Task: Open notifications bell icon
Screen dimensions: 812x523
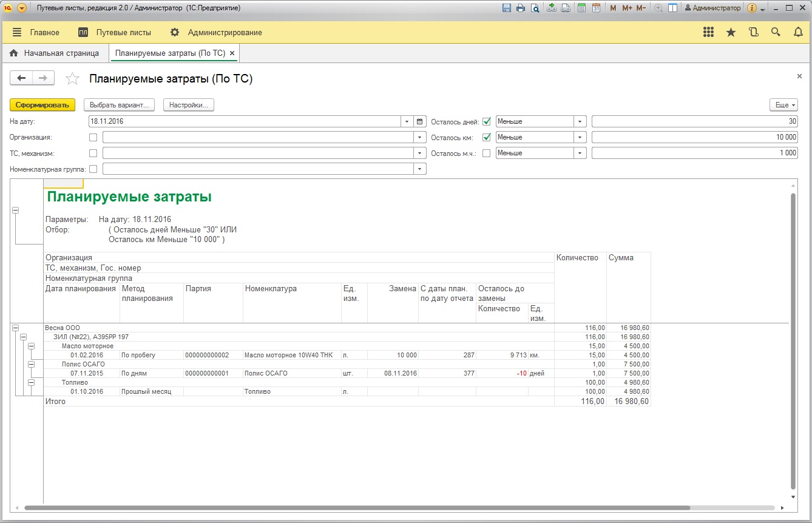Action: tap(798, 32)
